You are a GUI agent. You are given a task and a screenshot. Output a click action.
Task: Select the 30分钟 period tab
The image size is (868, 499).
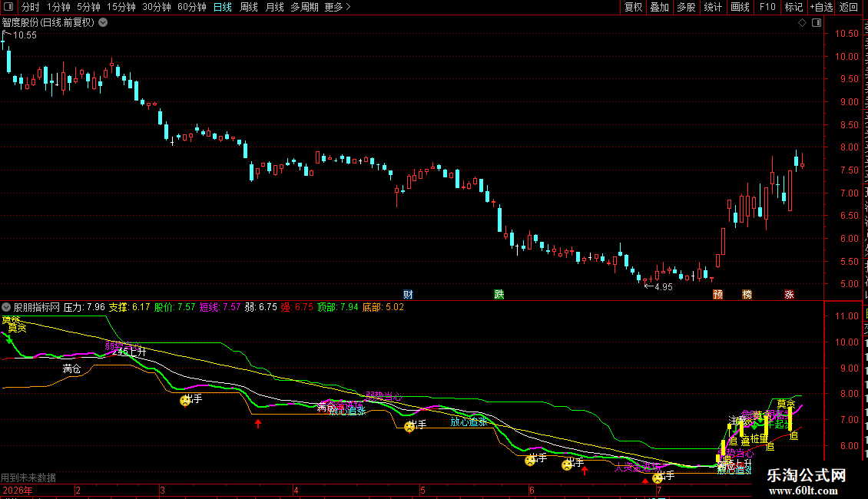156,7
